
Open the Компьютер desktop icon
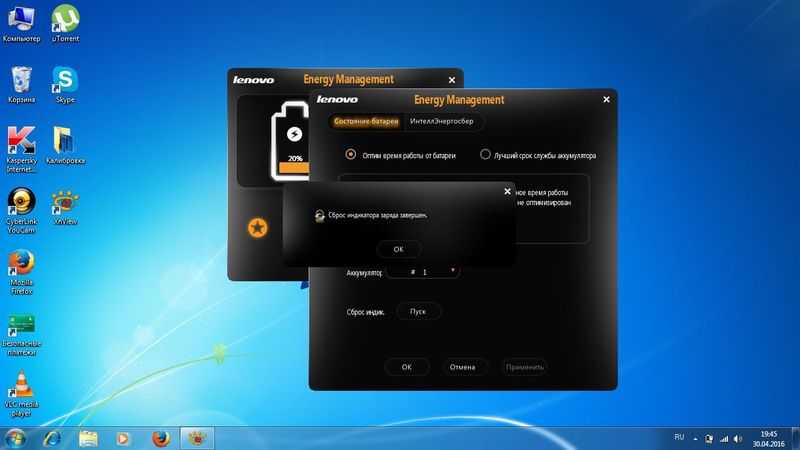tap(21, 23)
